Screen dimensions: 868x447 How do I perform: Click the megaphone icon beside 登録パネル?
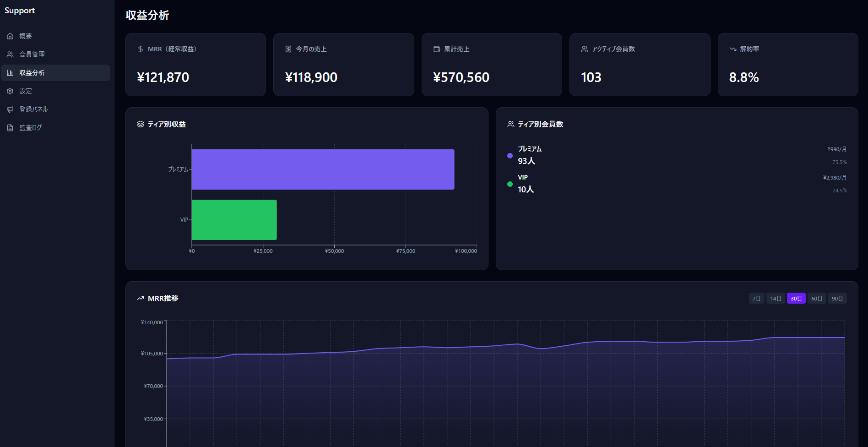coord(10,109)
